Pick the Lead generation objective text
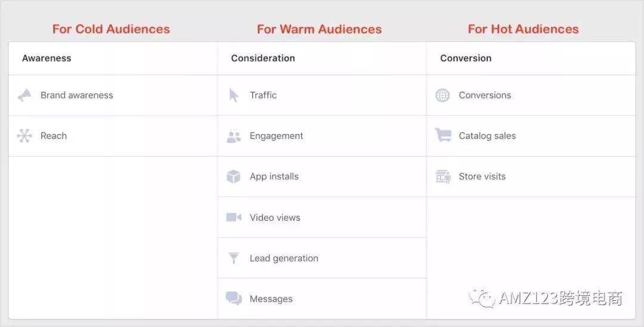Screen dimensions: 644x327 (284, 258)
